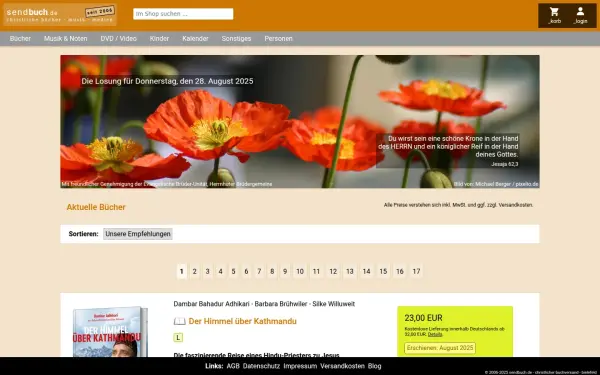
Task: Click the sendbuch.de logo
Action: [60, 15]
